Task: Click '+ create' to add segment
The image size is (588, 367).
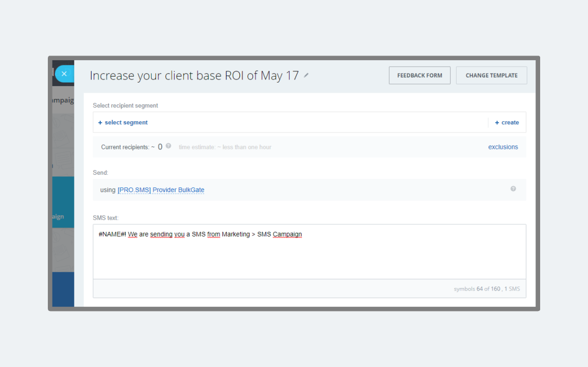Action: click(507, 122)
